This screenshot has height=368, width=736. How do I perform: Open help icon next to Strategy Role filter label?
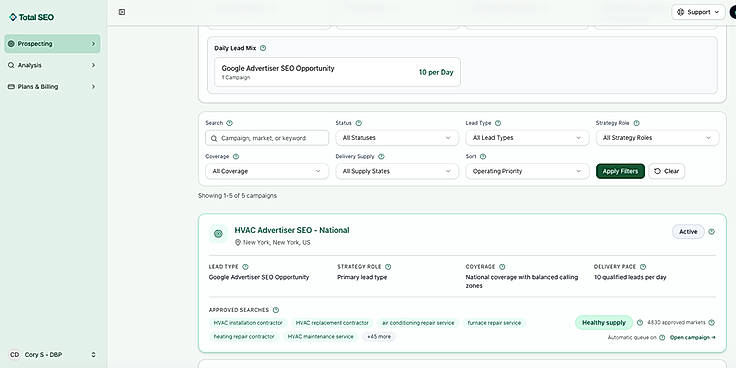[x=636, y=123]
